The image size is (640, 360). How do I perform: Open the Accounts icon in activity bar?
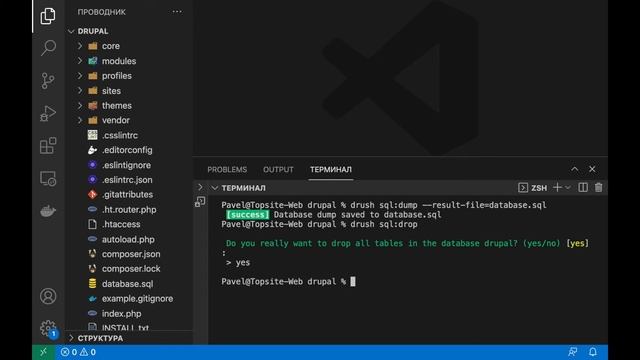pyautogui.click(x=48, y=296)
